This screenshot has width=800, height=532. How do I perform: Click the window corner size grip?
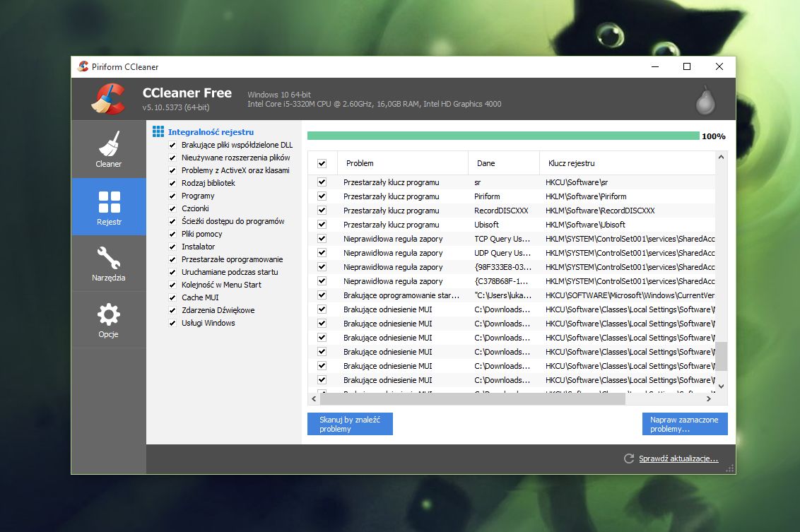[x=731, y=468]
